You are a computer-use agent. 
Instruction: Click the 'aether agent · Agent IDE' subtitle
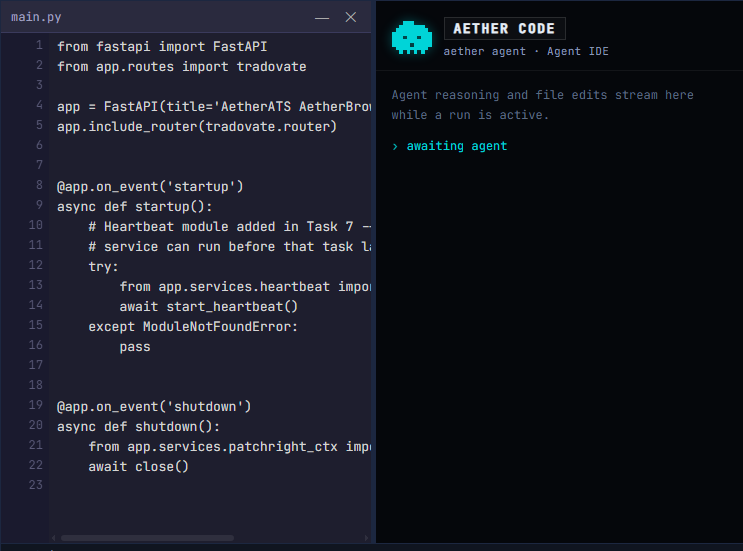526,51
